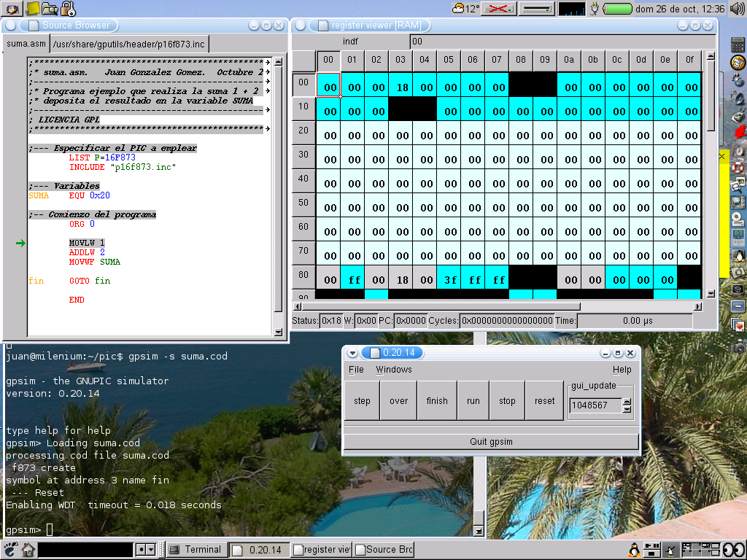This screenshot has width=747, height=560.
Task: Click register cell at row 00 column 03
Action: [400, 87]
